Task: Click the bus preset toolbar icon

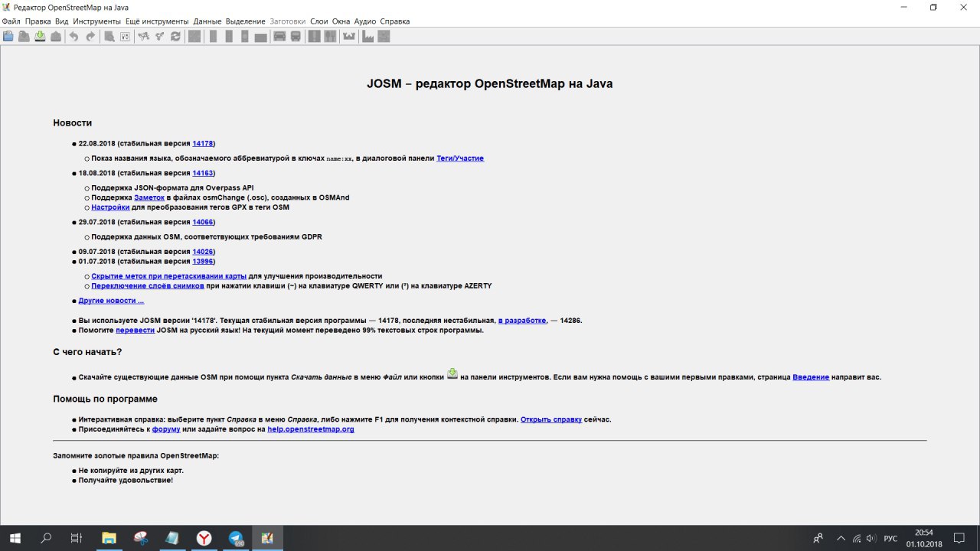Action: coord(296,36)
